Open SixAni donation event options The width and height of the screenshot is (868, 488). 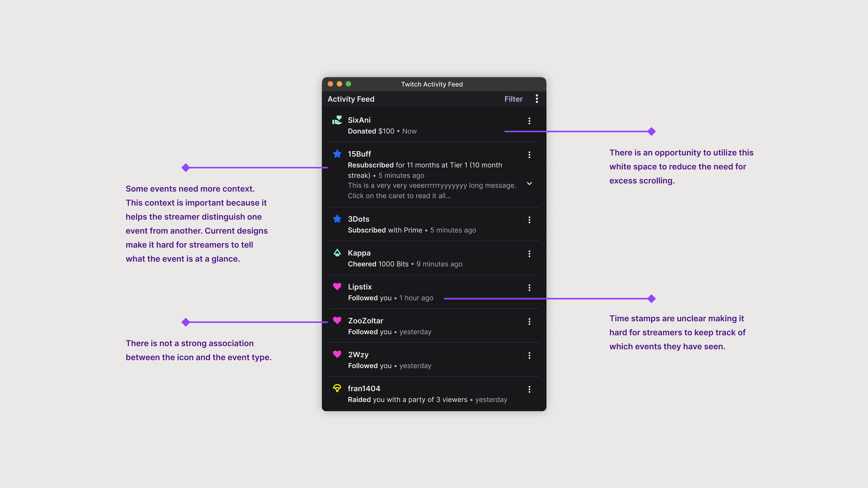[529, 121]
